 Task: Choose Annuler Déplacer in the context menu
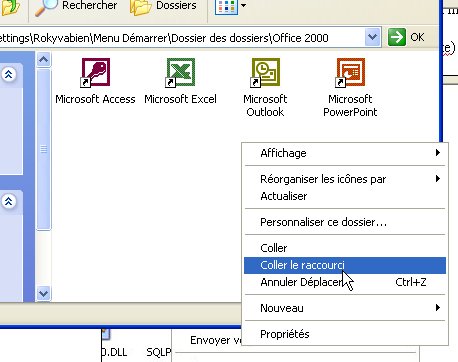(x=345, y=282)
